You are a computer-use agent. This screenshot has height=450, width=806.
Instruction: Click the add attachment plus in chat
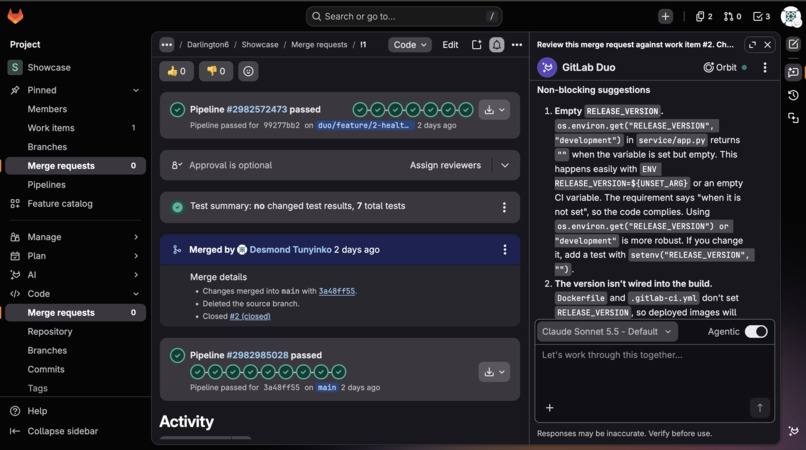(x=549, y=408)
